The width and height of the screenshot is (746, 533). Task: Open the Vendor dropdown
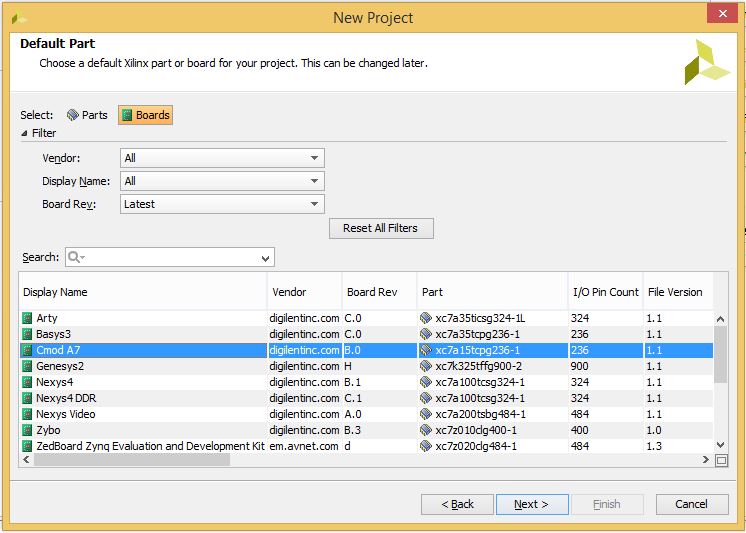222,158
